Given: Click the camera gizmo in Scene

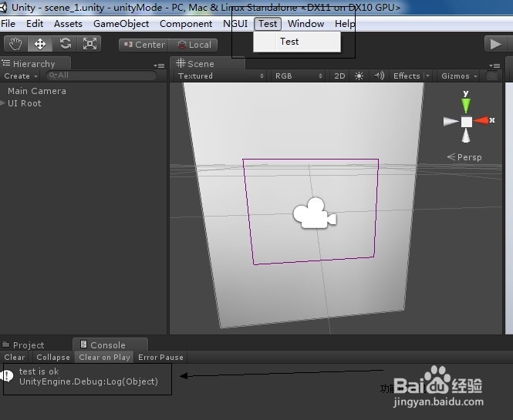Looking at the screenshot, I should (x=315, y=213).
